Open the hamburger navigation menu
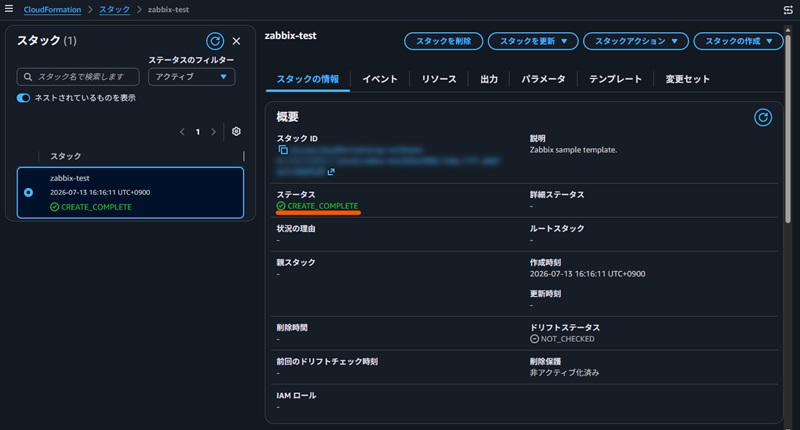 (x=9, y=9)
